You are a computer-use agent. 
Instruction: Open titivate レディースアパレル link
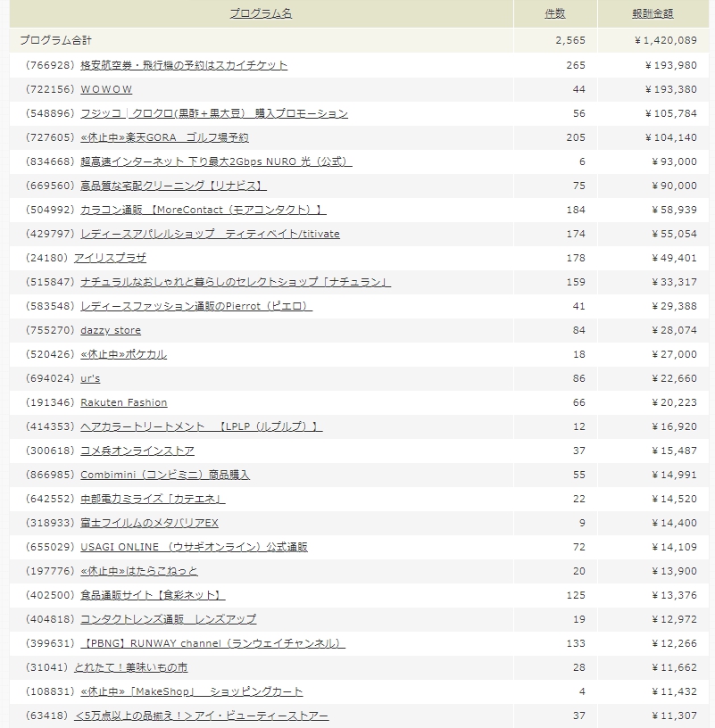210,235
